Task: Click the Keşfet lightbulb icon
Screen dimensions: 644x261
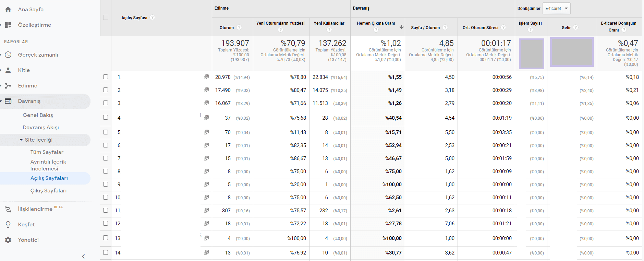Action: (8, 225)
